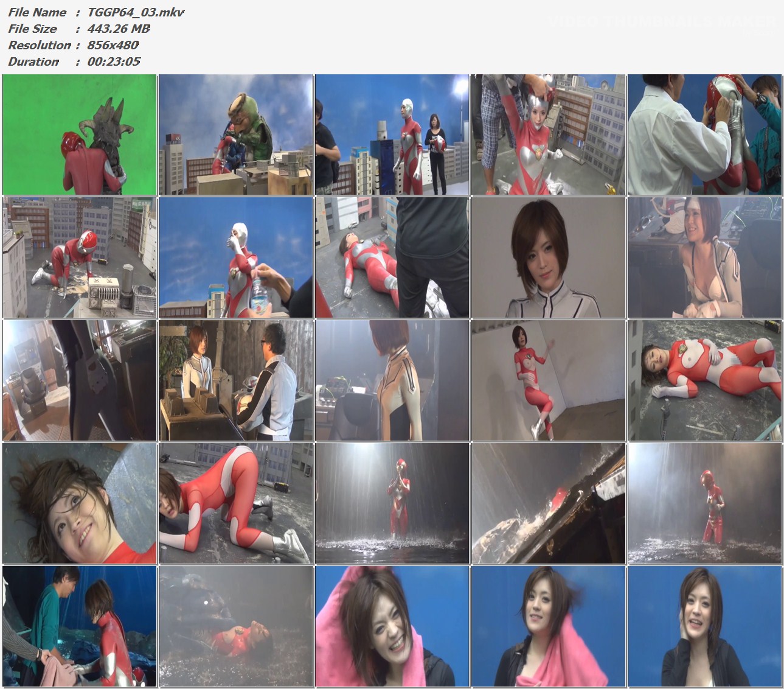784x689 pixels.
Task: Select the File Name text TGGP64_03.mkv
Action: [x=136, y=12]
